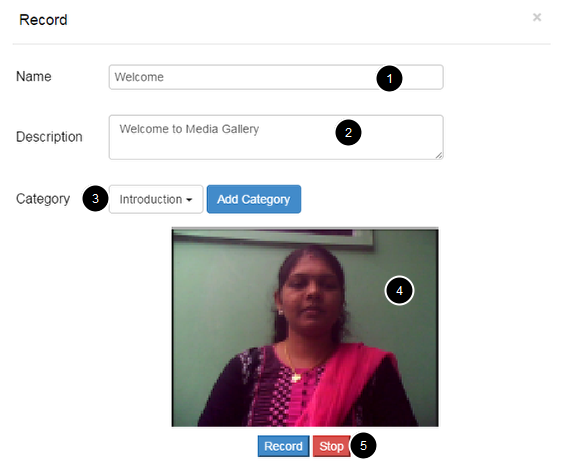Click the number 3 marker circle
The image size is (580, 468).
(x=95, y=199)
